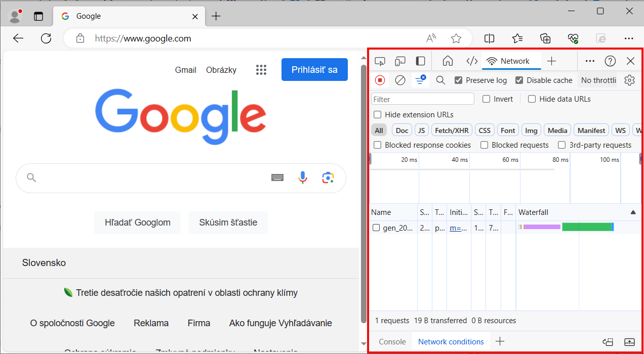Refresh the current page
The height and width of the screenshot is (354, 644).
[x=46, y=38]
